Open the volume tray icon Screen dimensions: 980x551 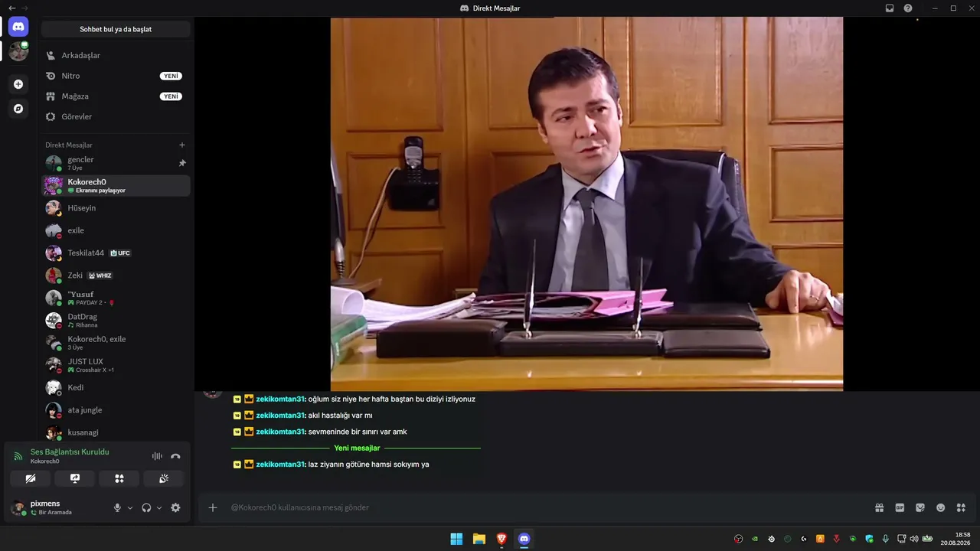tap(913, 539)
